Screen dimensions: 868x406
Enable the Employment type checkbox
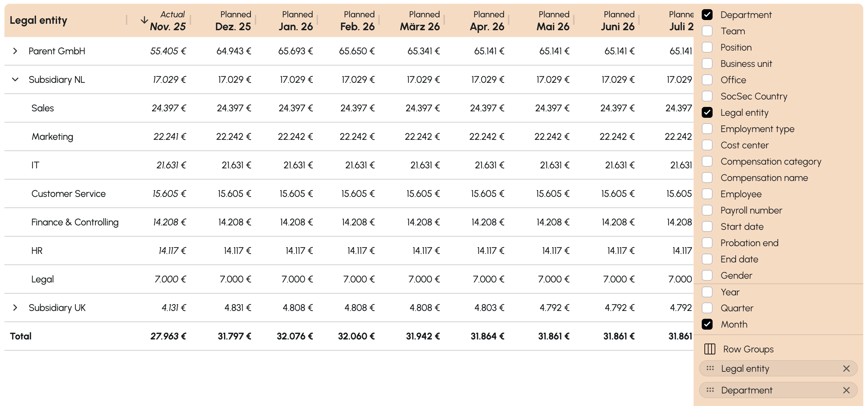(x=707, y=129)
